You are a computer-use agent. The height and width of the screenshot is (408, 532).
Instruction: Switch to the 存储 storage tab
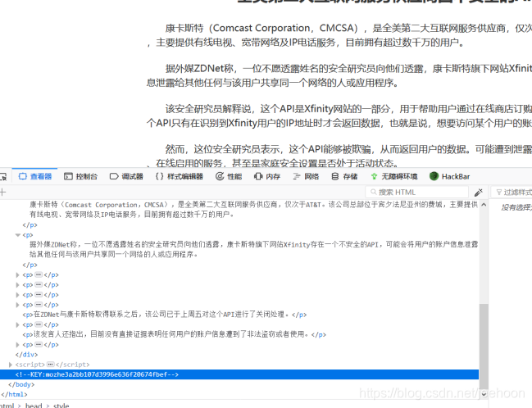tap(345, 176)
